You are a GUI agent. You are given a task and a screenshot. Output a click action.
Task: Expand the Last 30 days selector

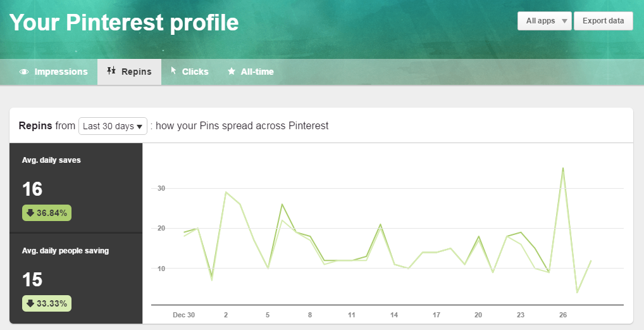pyautogui.click(x=113, y=126)
